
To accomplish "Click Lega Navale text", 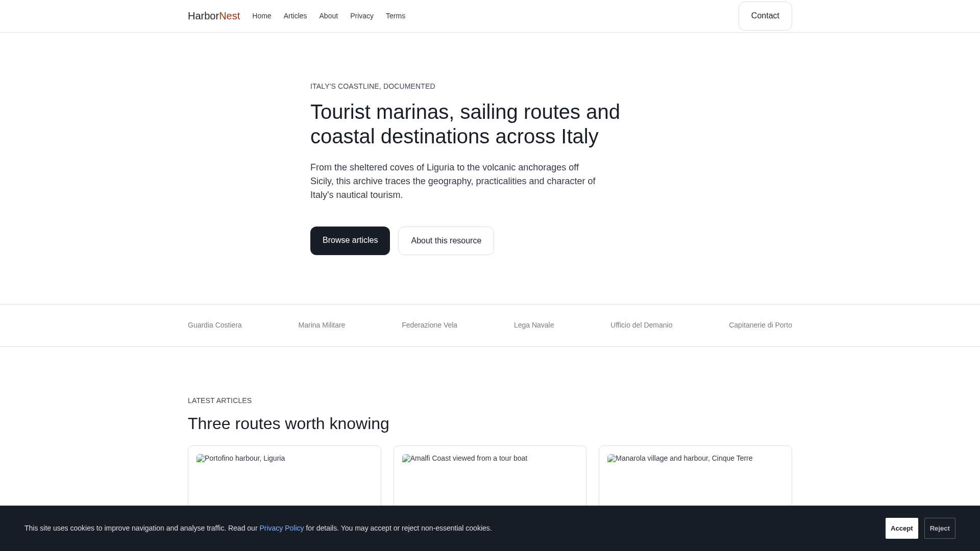I will click(533, 325).
